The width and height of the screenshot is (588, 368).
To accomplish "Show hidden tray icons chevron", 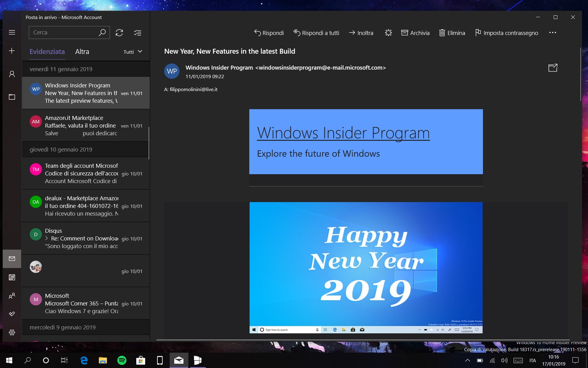I will click(x=467, y=360).
